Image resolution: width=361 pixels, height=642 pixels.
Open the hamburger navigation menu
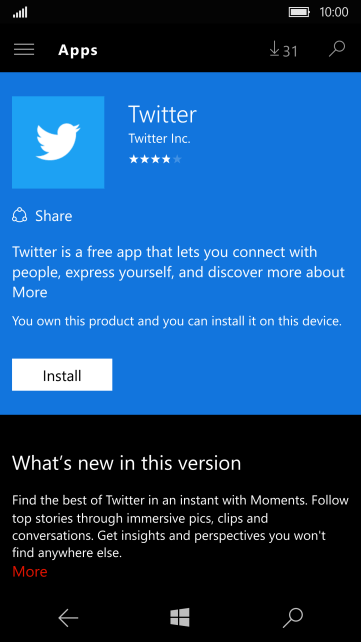click(x=24, y=50)
